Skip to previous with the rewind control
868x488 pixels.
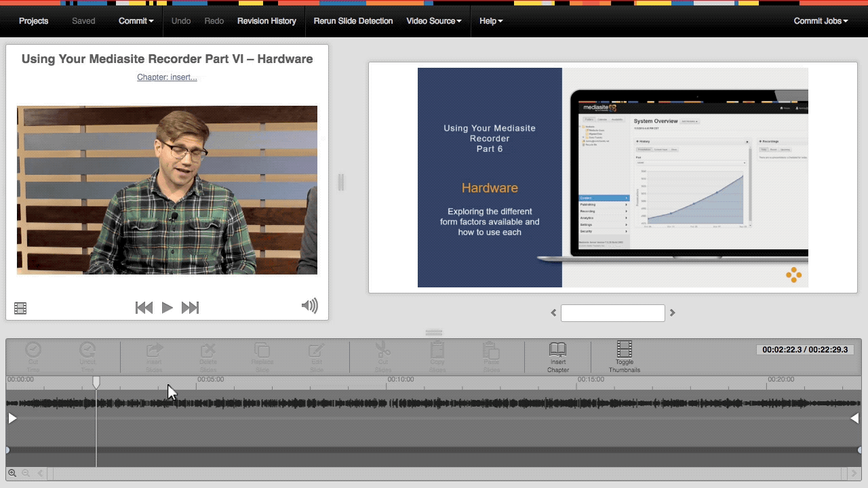click(144, 308)
